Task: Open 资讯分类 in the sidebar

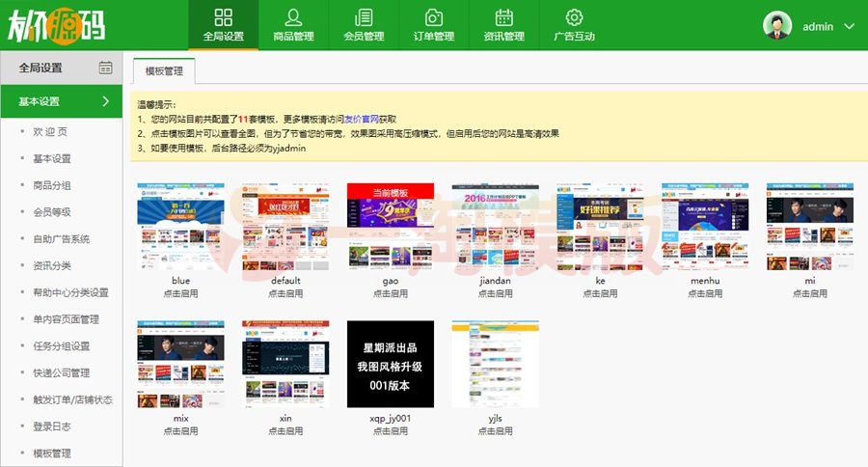Action: click(x=52, y=265)
